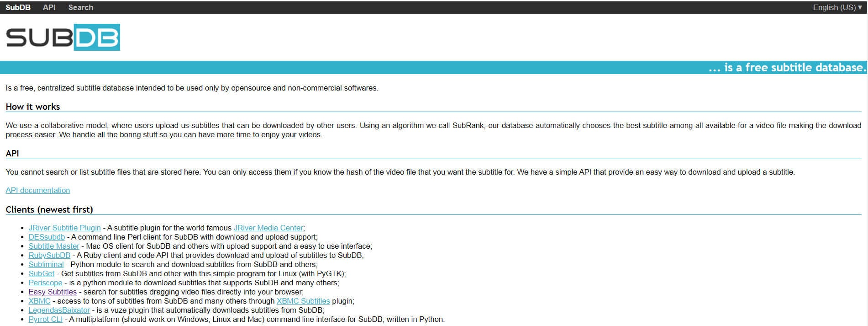This screenshot has height=326, width=868.
Task: Click the 'How it works' heading
Action: click(33, 107)
